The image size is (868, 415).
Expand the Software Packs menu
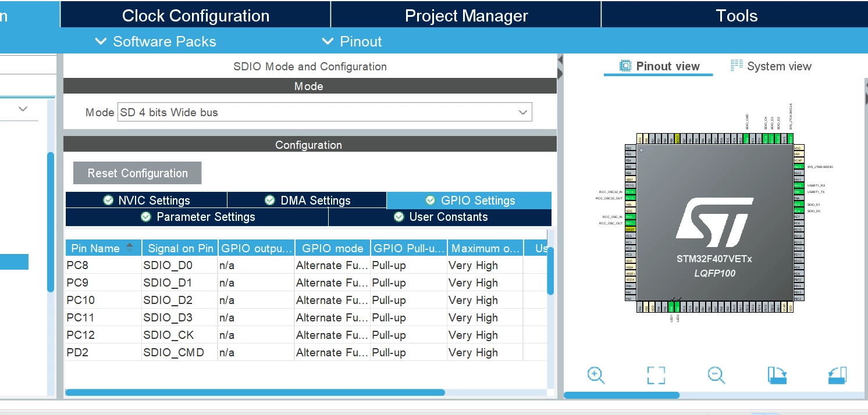tap(155, 41)
